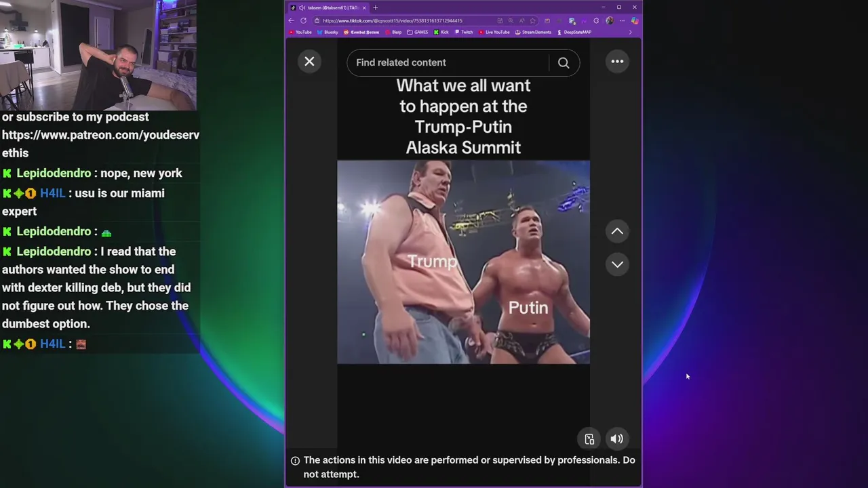Open the zoom magnifier in address bar
Image resolution: width=868 pixels, height=488 pixels.
pos(511,20)
